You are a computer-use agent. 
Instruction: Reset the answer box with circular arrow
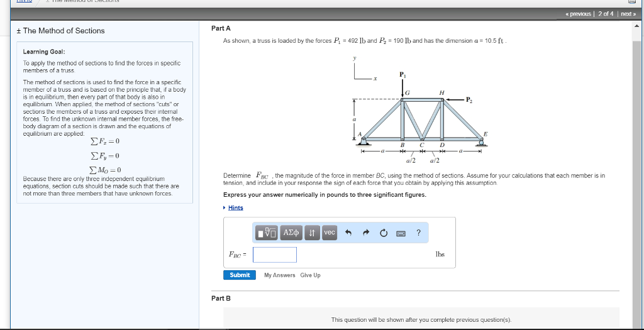384,233
